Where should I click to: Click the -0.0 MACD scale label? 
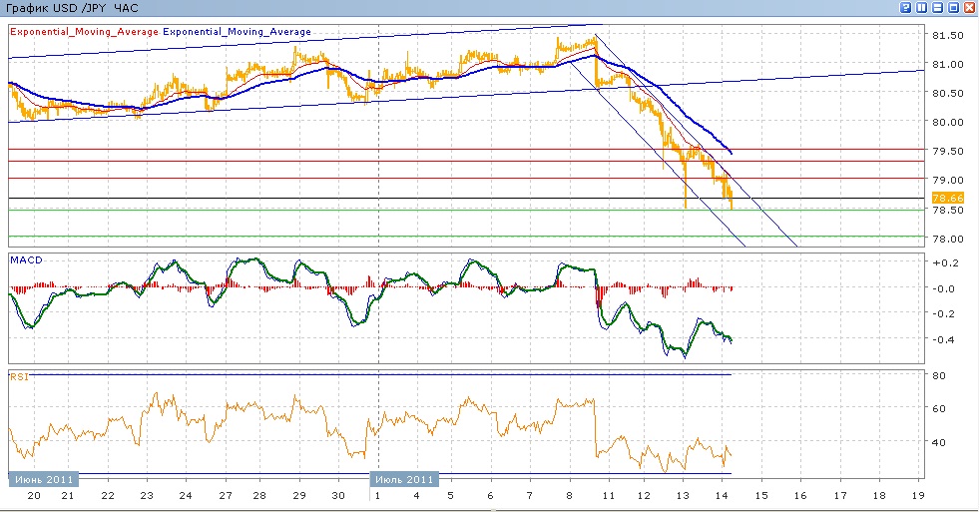pos(945,288)
